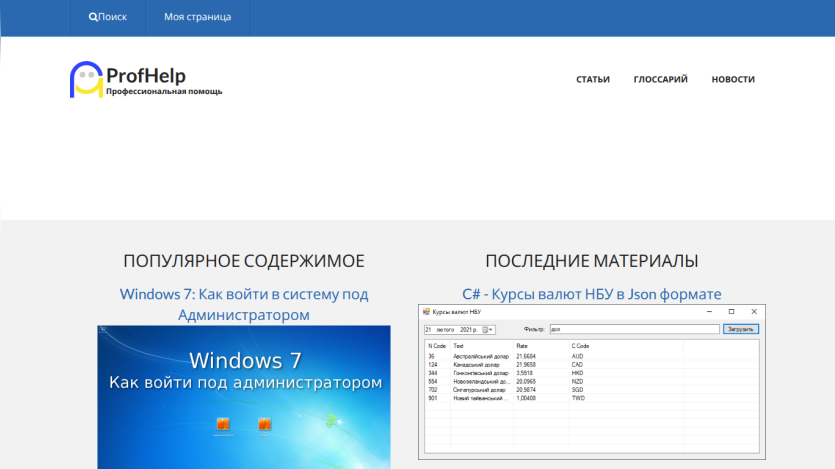
Task: Open C# Курсы валют НБУ article link
Action: pyautogui.click(x=592, y=294)
